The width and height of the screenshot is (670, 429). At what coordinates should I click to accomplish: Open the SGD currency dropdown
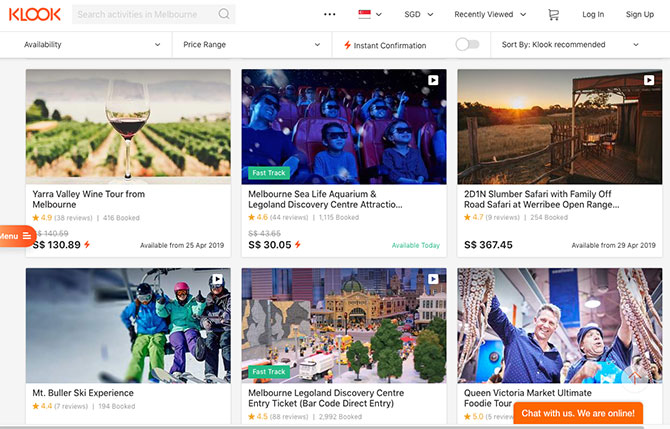[x=419, y=15]
